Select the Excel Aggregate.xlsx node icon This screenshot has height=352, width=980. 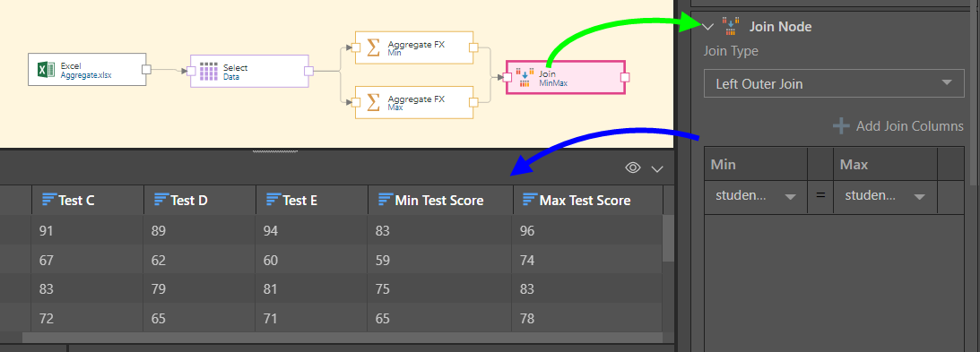(x=43, y=69)
